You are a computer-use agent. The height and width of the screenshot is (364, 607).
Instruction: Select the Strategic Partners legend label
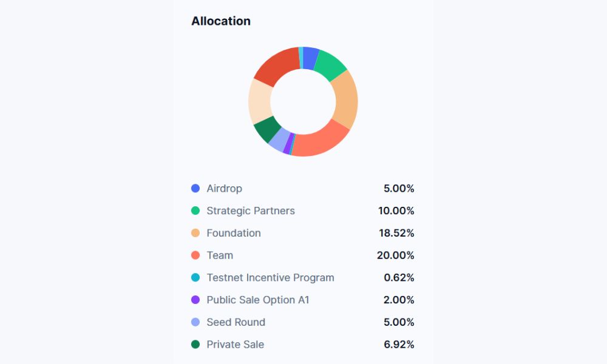tap(251, 211)
